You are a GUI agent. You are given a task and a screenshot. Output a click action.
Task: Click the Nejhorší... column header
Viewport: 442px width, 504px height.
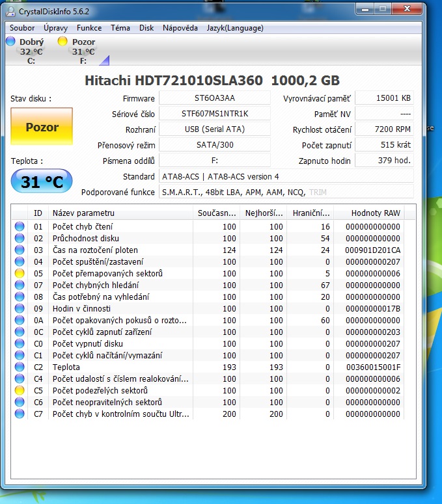264,213
